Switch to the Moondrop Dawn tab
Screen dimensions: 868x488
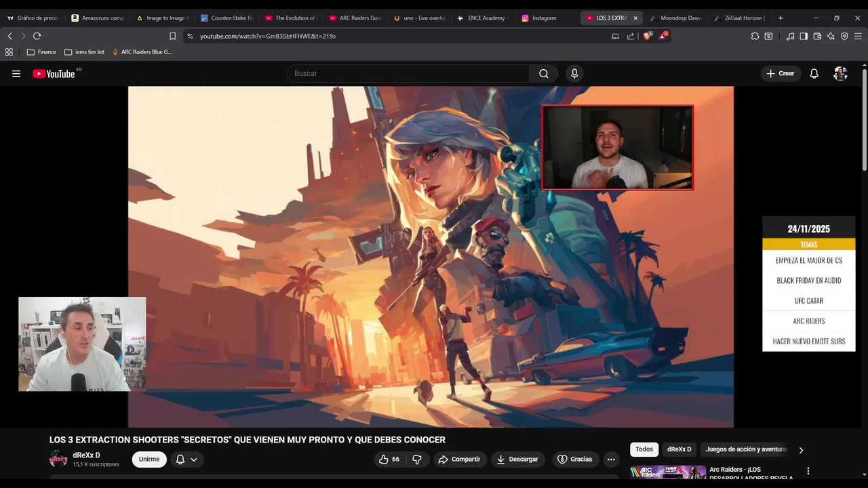pos(677,18)
